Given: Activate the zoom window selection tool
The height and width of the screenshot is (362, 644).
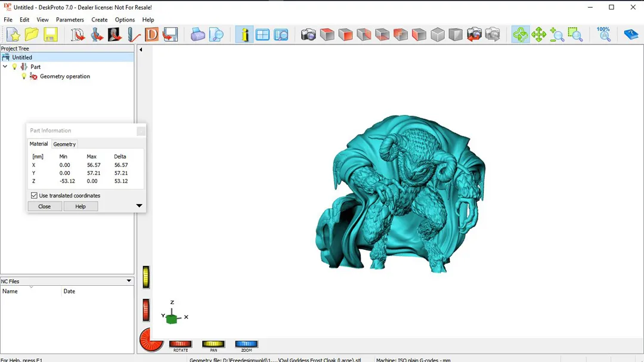Looking at the screenshot, I should [575, 35].
